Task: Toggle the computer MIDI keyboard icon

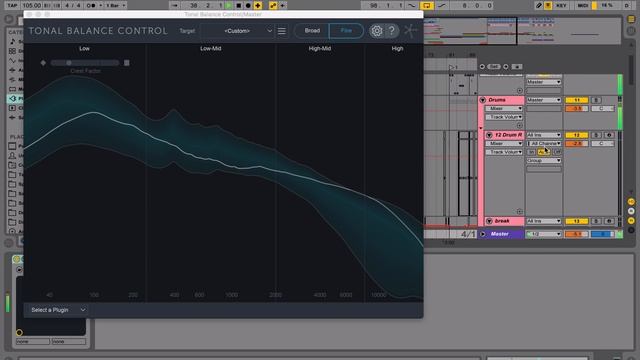Action: coord(548,6)
